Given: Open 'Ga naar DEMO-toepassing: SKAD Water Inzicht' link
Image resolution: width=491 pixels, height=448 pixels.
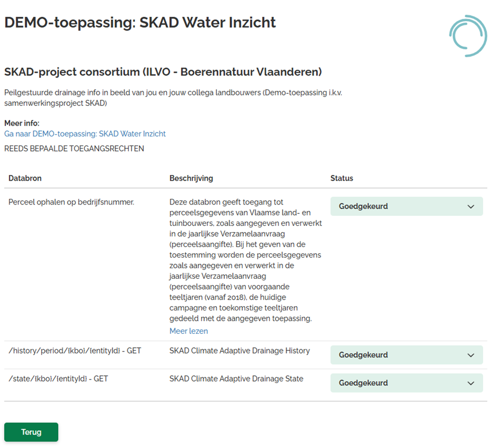Looking at the screenshot, I should click(85, 134).
